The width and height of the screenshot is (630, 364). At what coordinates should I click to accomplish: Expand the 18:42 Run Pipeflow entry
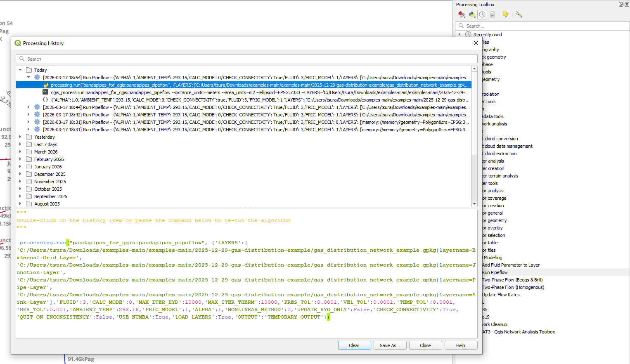(28, 114)
